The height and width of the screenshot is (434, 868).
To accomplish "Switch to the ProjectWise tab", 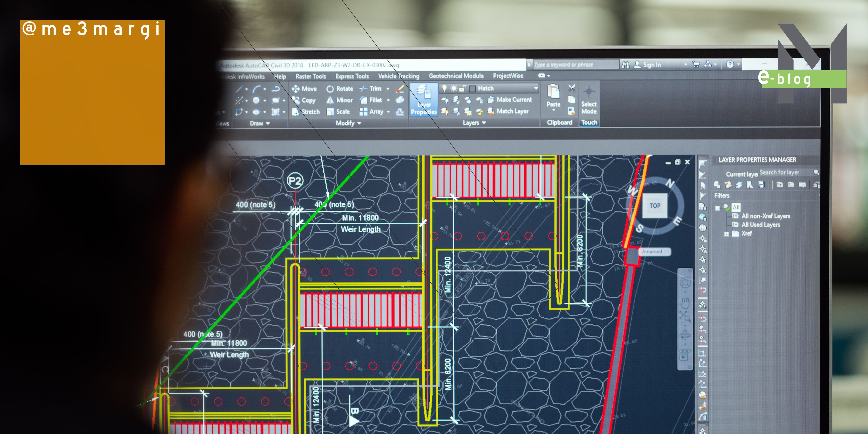I will pos(508,76).
